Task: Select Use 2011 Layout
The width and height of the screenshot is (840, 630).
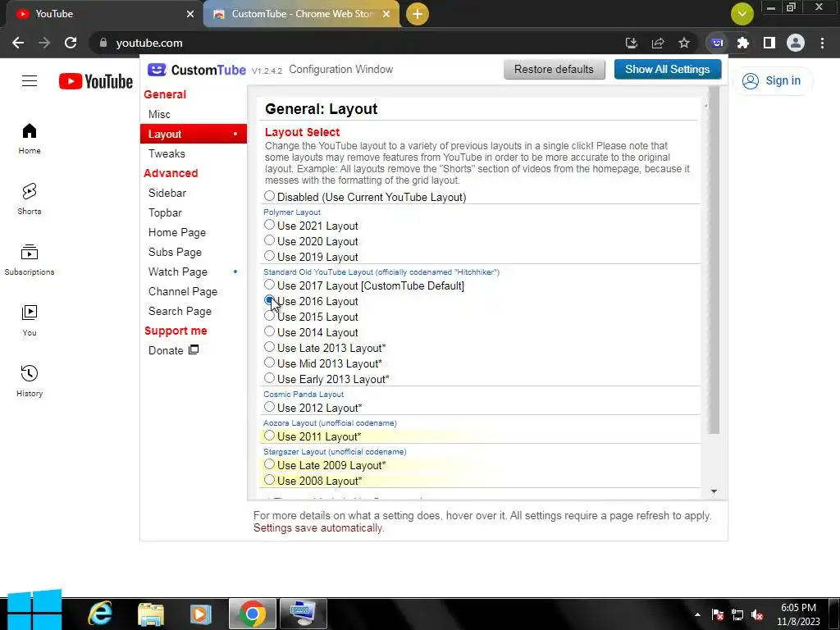Action: (x=269, y=436)
